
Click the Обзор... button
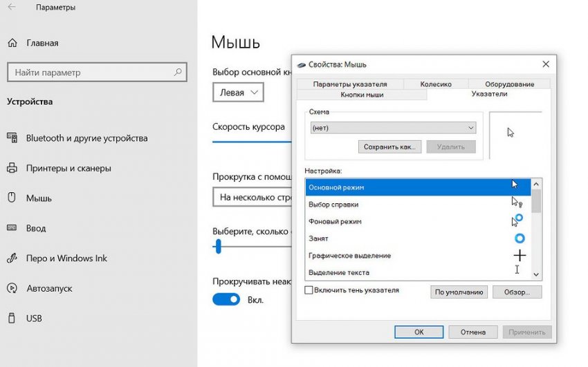point(517,292)
